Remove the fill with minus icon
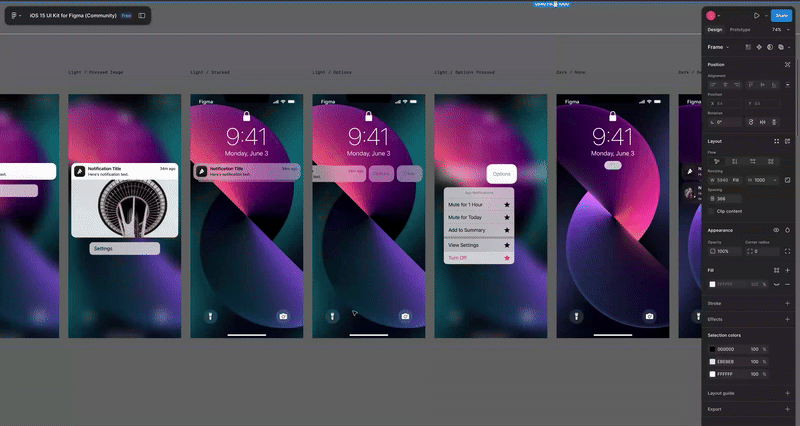800x426 pixels. click(x=787, y=284)
